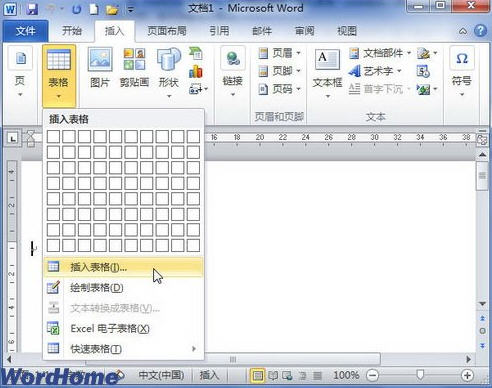Switch to the 视图 (View) tab
The width and height of the screenshot is (492, 388).
pos(347,31)
